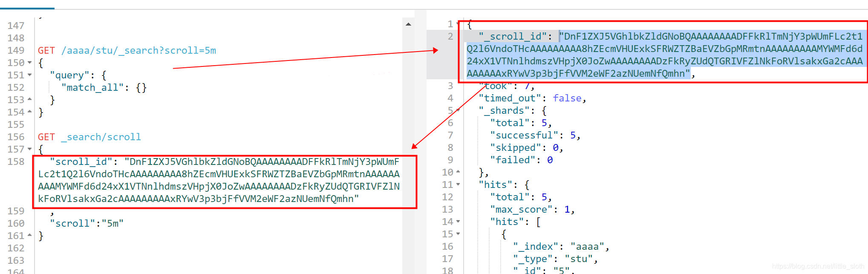Click line number 149 in the gutter
Viewport: 868px width, 274px height.
click(16, 50)
